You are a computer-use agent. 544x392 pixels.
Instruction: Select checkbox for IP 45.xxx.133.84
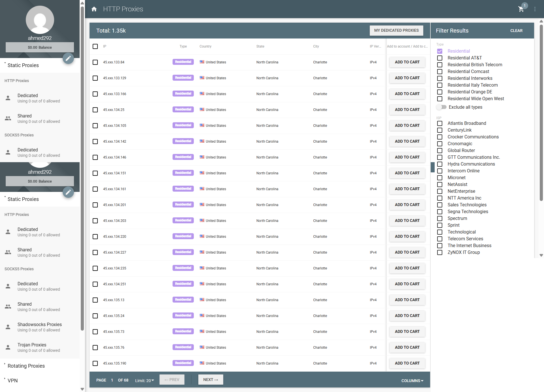tap(95, 62)
